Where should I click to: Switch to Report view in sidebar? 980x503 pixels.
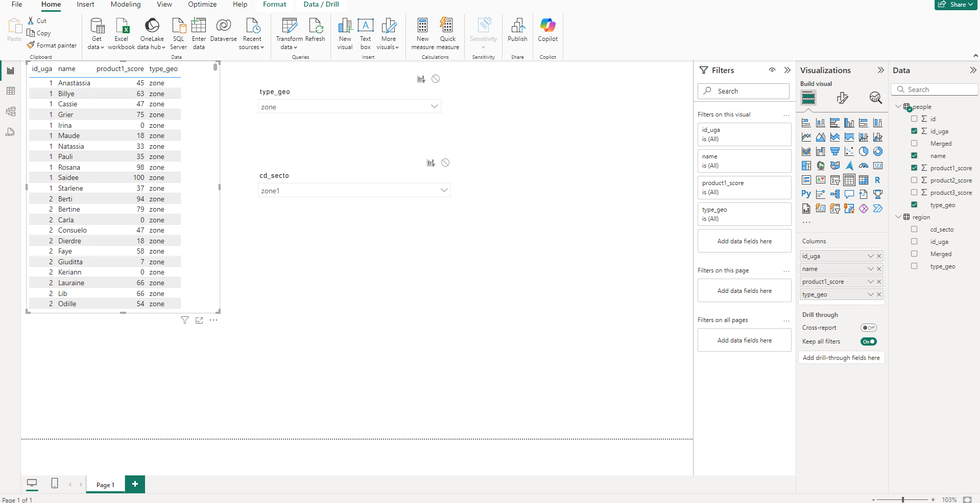click(10, 71)
